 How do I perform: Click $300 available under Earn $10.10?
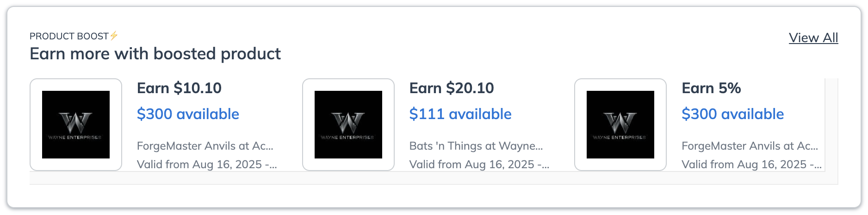click(x=188, y=114)
